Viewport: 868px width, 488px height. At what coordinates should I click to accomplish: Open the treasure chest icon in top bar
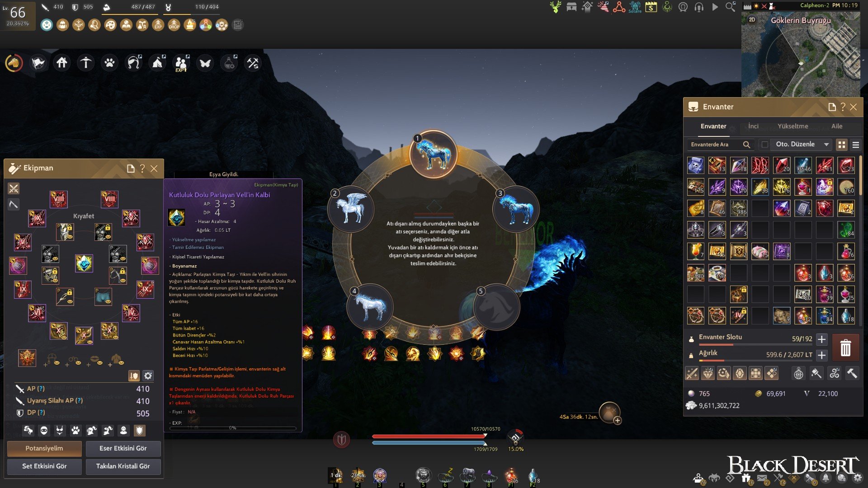571,7
